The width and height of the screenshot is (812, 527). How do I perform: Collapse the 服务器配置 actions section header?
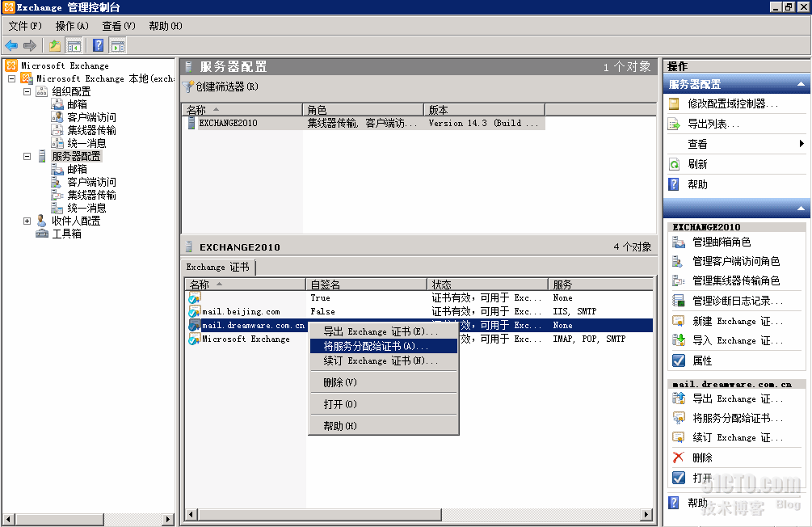coord(801,84)
